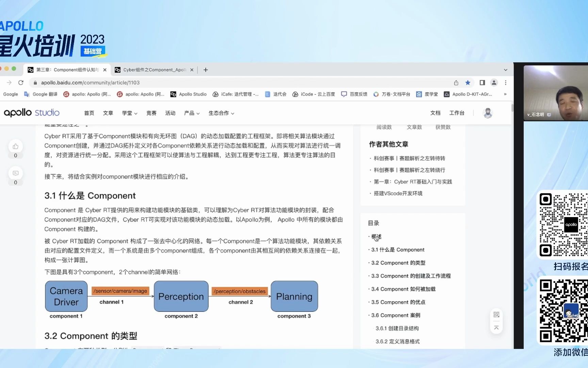Open Apollo D-KIT bookmark
The height and width of the screenshot is (368, 588).
[468, 94]
